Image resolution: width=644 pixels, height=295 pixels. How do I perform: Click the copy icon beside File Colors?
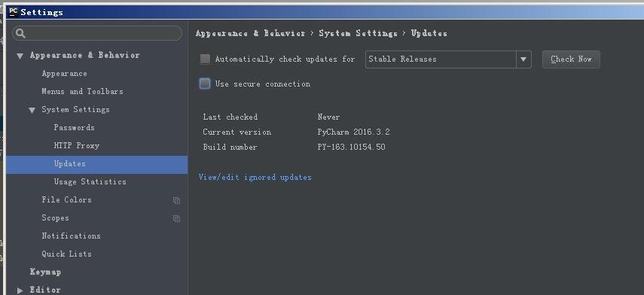(176, 200)
